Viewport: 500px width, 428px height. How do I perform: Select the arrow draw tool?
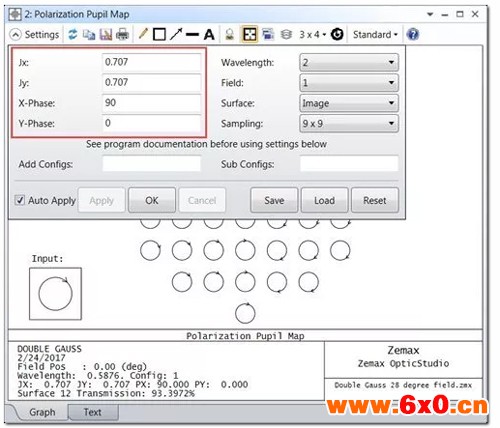tap(176, 34)
